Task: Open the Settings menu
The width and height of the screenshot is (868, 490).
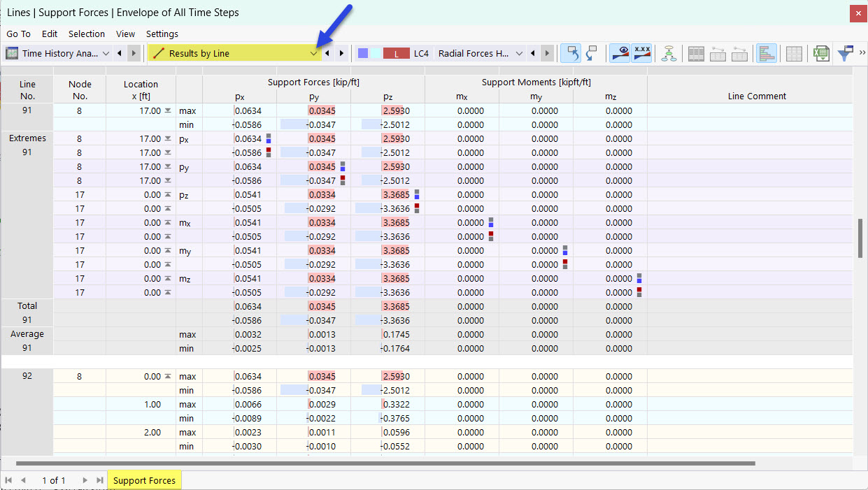Action: point(162,34)
